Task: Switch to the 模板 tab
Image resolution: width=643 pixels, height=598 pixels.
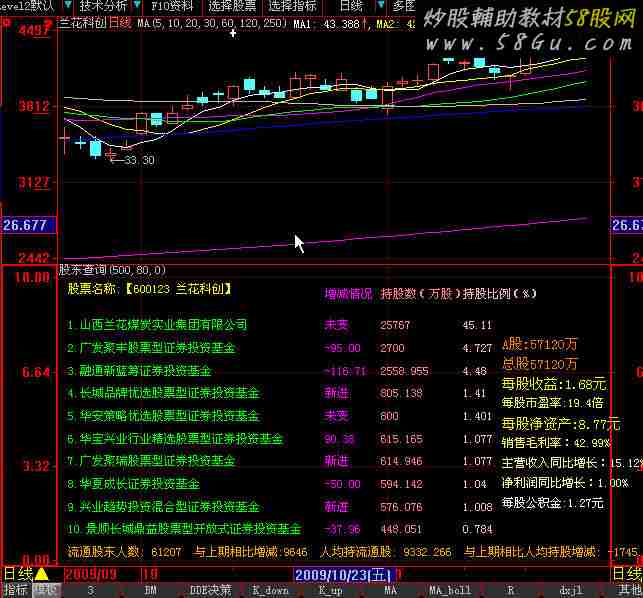Action: [x=46, y=590]
